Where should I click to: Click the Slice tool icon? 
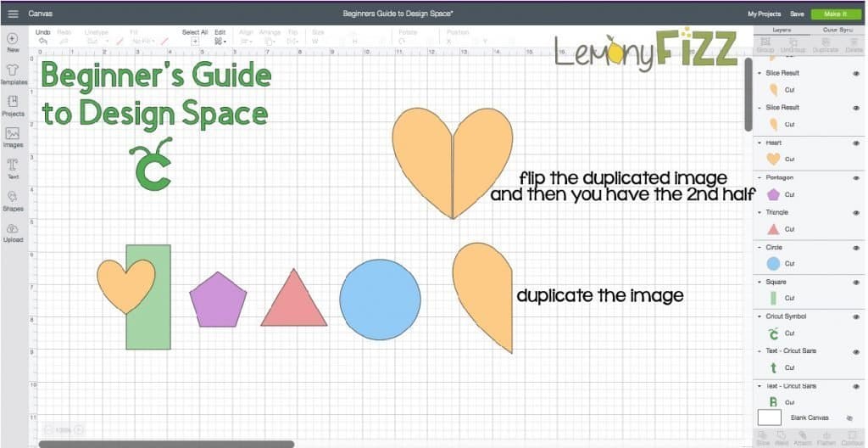pyautogui.click(x=762, y=434)
